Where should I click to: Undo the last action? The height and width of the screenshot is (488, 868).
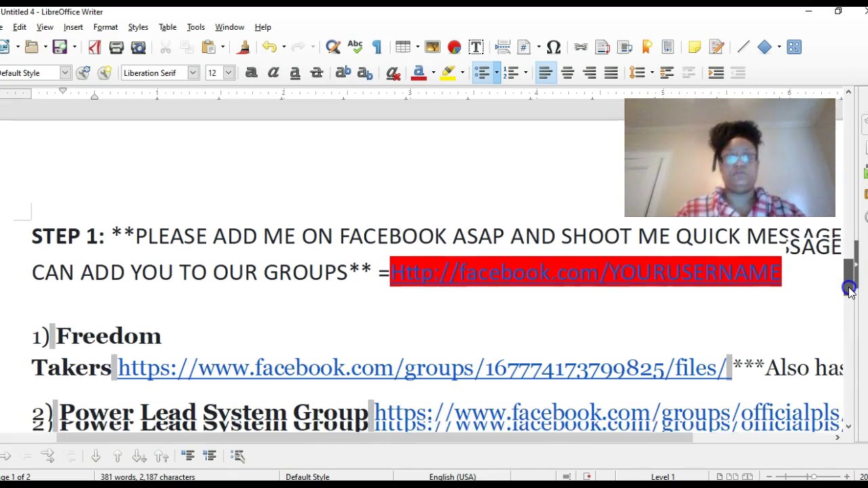pos(269,47)
